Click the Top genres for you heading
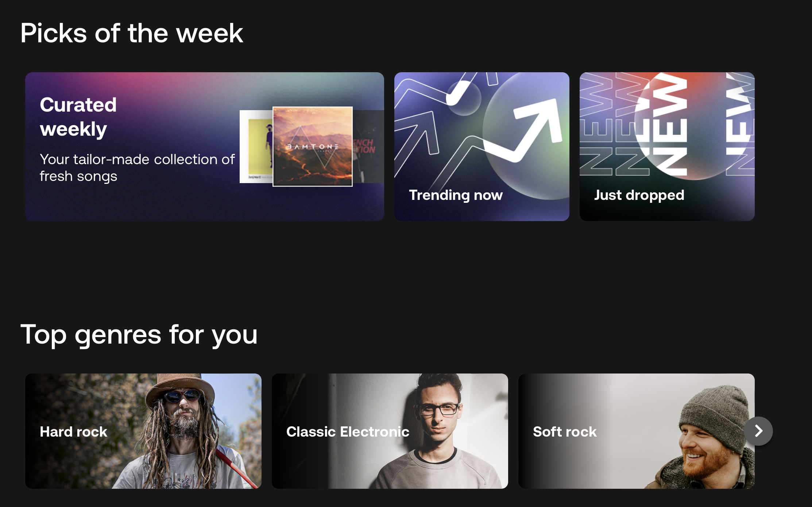The image size is (812, 507). coord(139,335)
